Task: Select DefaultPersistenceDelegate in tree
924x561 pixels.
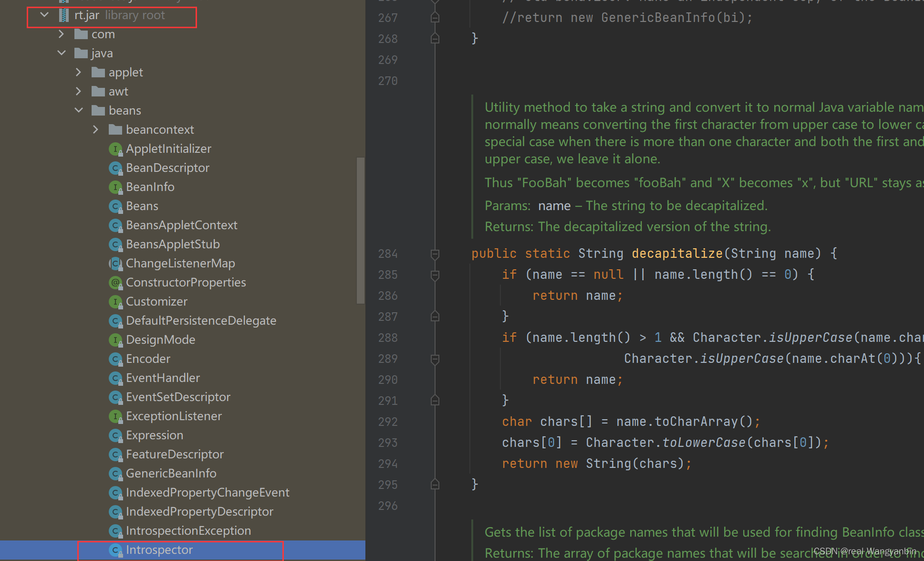Action: click(201, 321)
